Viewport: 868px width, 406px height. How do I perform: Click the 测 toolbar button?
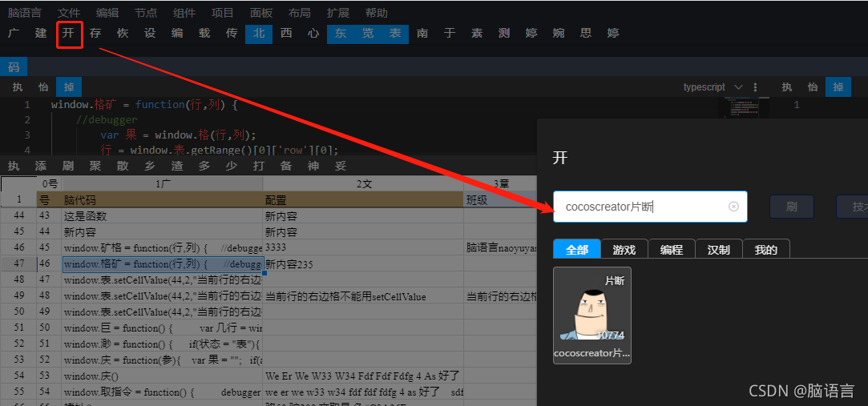[504, 33]
